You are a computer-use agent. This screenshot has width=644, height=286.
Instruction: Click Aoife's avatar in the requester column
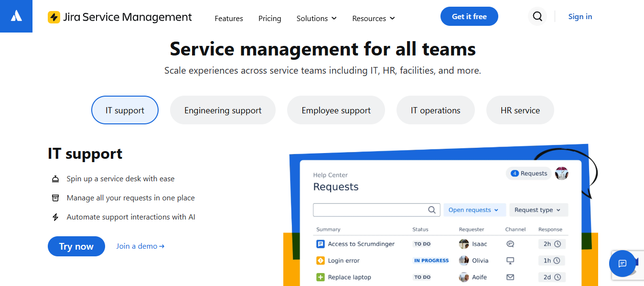464,277
